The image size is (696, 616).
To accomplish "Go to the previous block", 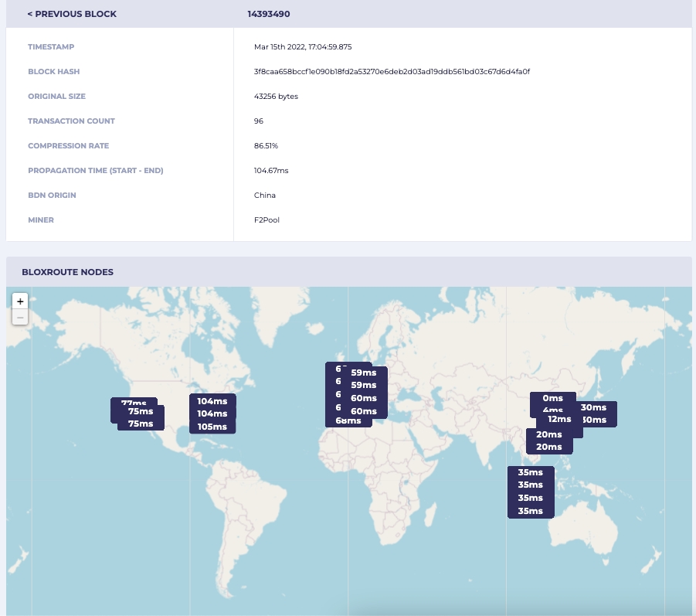I will [x=72, y=14].
